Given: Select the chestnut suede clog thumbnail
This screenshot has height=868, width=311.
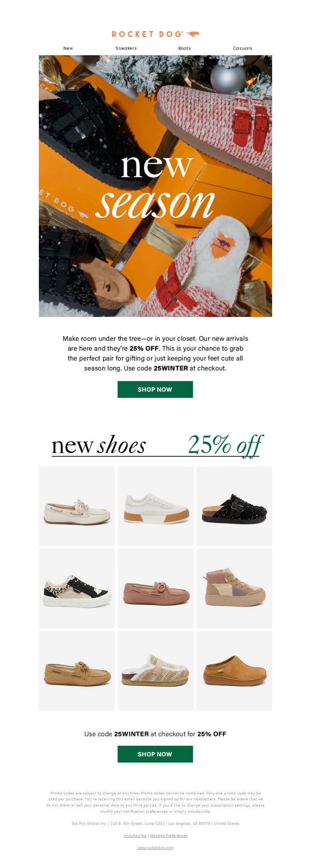Looking at the screenshot, I should [x=234, y=671].
